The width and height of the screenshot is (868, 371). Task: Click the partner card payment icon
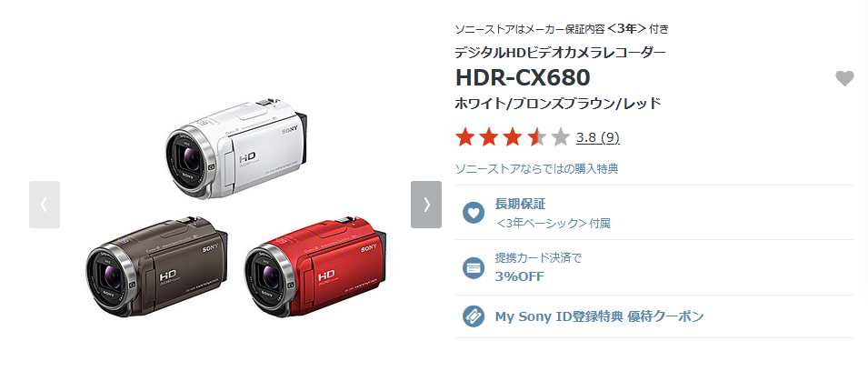(474, 268)
